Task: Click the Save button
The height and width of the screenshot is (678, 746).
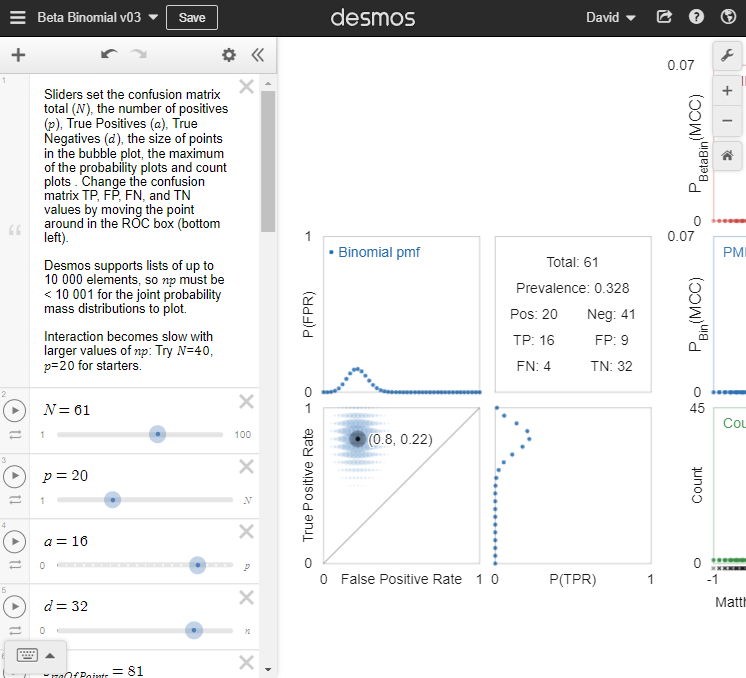Action: click(192, 18)
